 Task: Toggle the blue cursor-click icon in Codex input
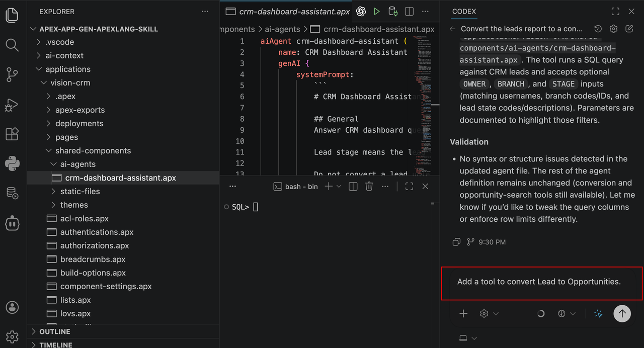coord(598,313)
